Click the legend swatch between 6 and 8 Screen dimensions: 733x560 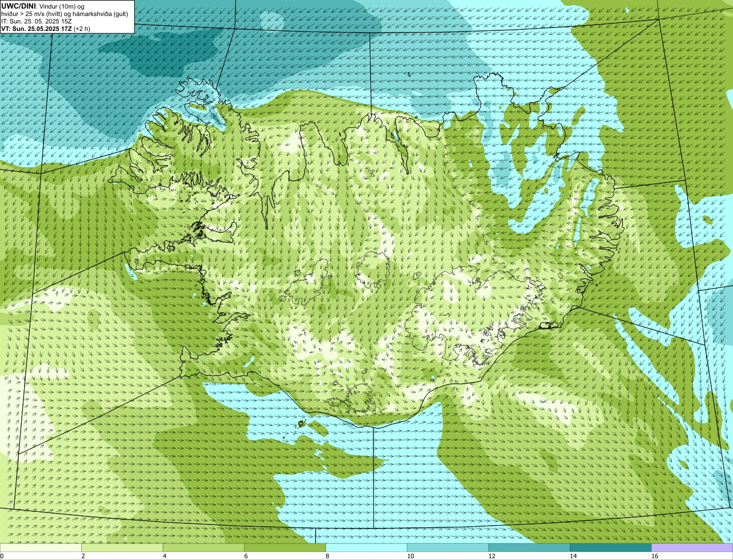285,548
